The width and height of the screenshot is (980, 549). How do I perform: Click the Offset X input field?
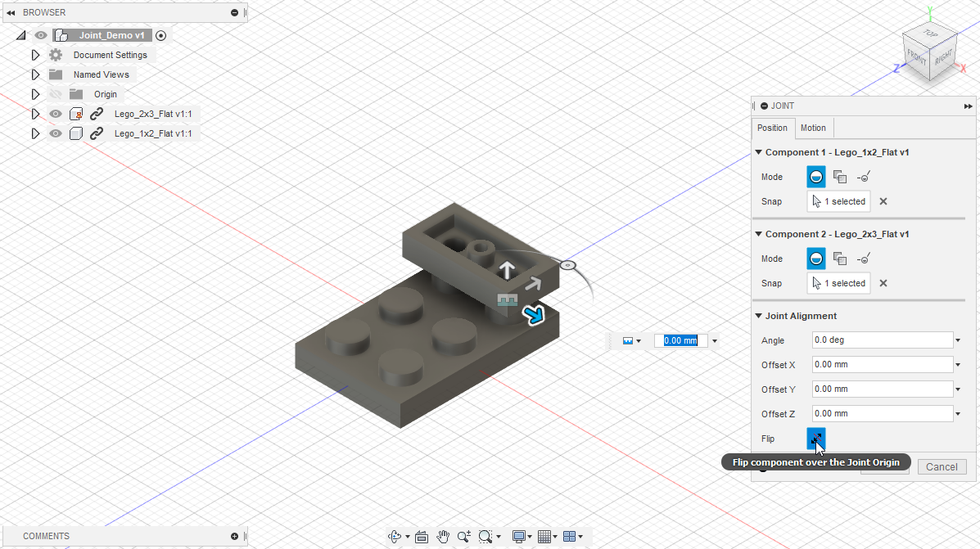coord(883,364)
